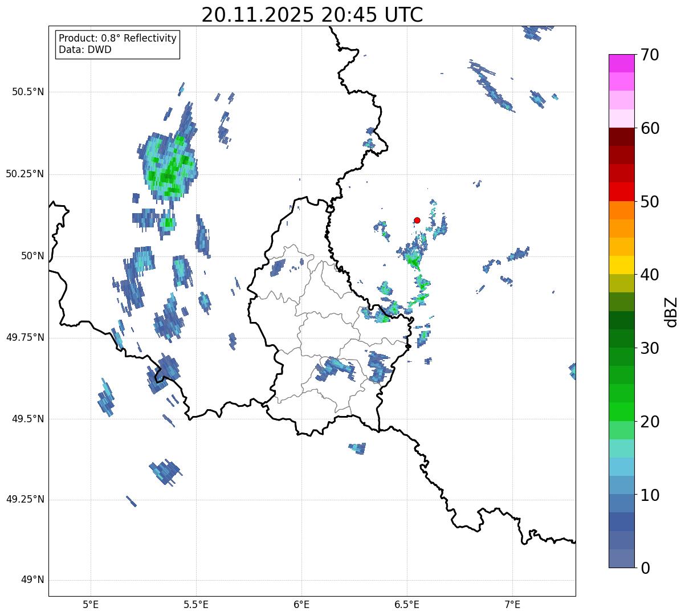Select the 'Product: 0.8° Reflectivity' text

click(117, 38)
